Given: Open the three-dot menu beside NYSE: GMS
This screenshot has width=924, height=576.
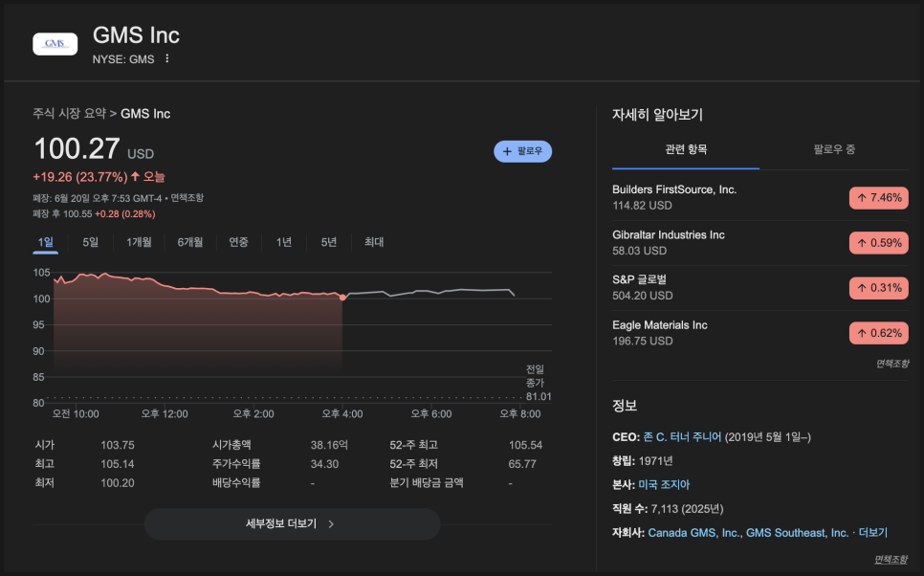Looking at the screenshot, I should (167, 58).
